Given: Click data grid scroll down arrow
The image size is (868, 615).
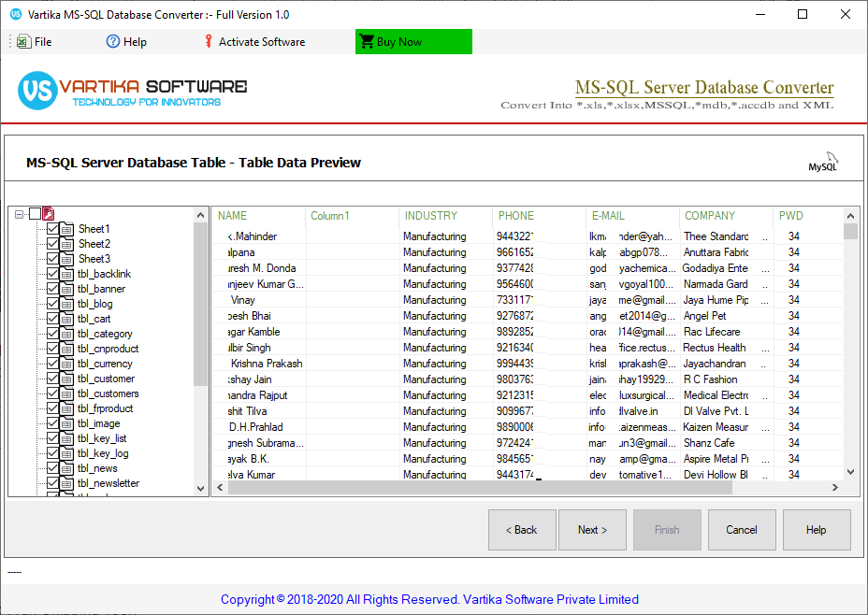Looking at the screenshot, I should click(851, 472).
